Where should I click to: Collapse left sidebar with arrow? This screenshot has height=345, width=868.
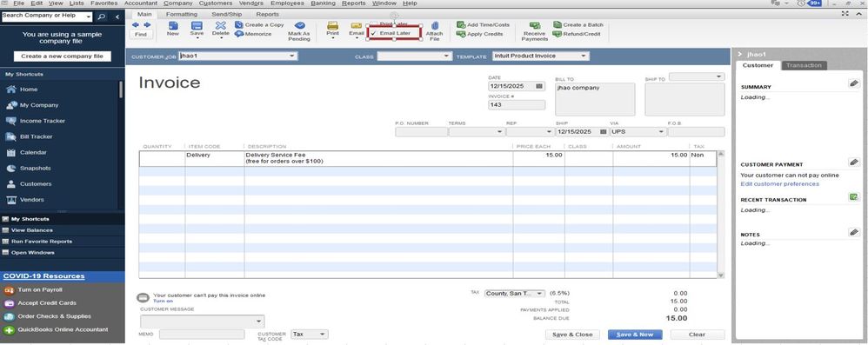point(117,17)
